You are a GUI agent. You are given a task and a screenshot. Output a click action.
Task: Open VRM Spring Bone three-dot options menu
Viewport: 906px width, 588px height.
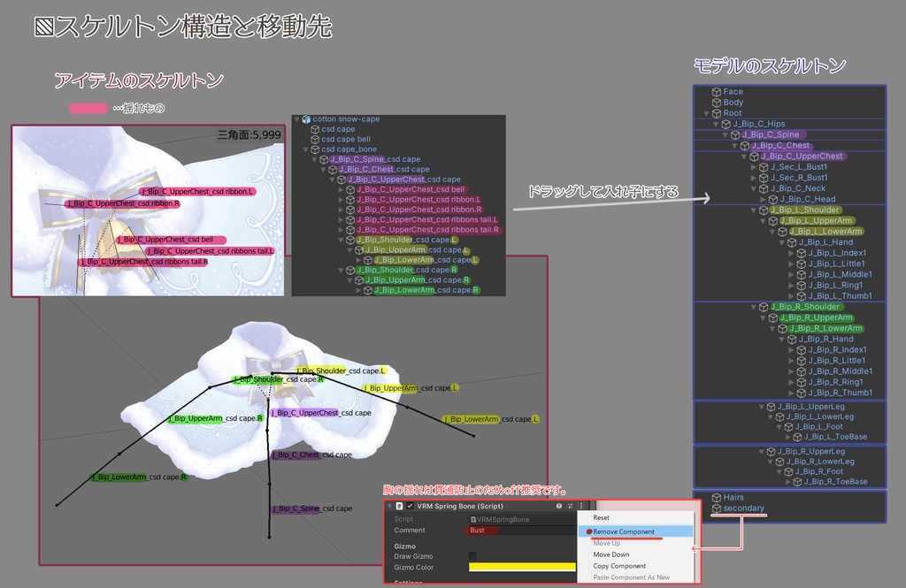pos(581,506)
